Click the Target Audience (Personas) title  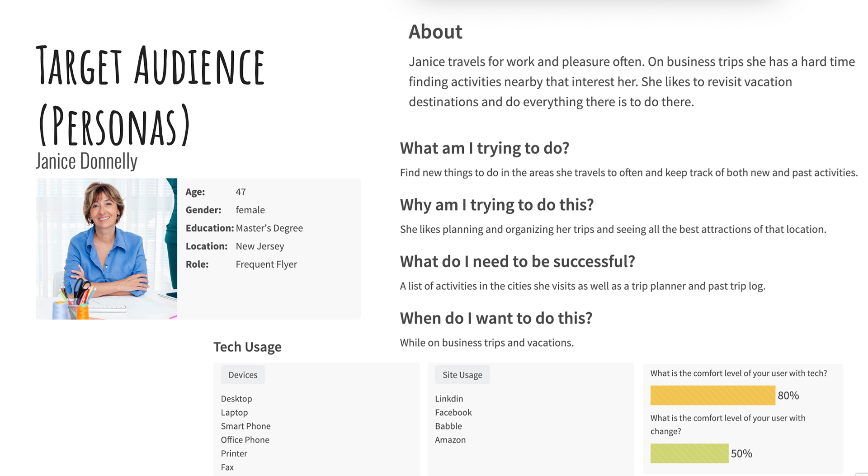click(x=151, y=95)
